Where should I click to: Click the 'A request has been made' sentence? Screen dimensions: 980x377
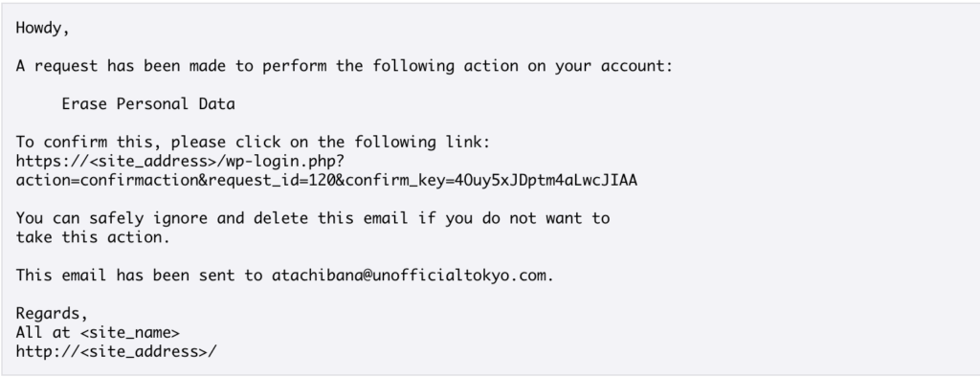point(345,66)
